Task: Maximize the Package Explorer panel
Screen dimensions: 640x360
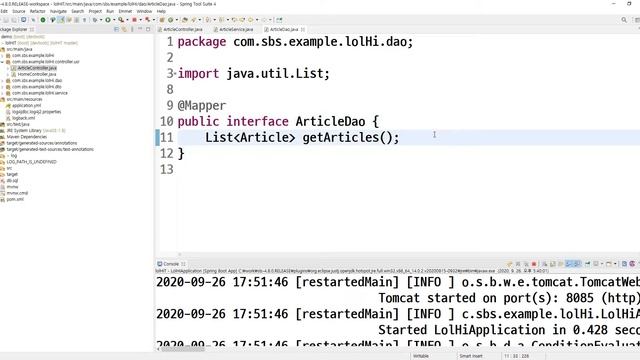Action: click(x=148, y=29)
